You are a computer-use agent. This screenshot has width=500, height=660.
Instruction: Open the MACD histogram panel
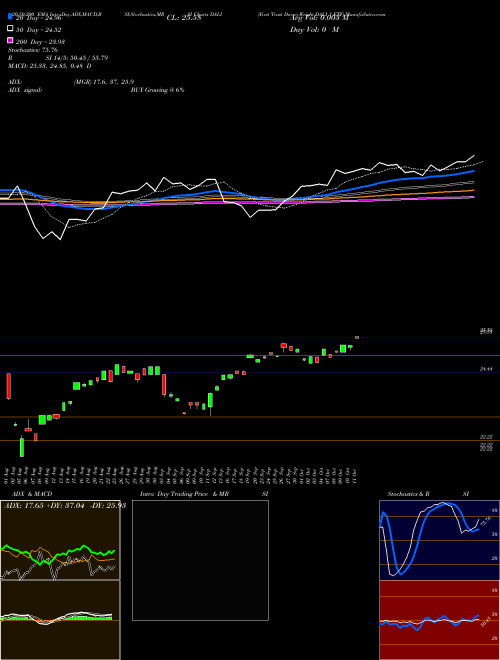[x=60, y=620]
